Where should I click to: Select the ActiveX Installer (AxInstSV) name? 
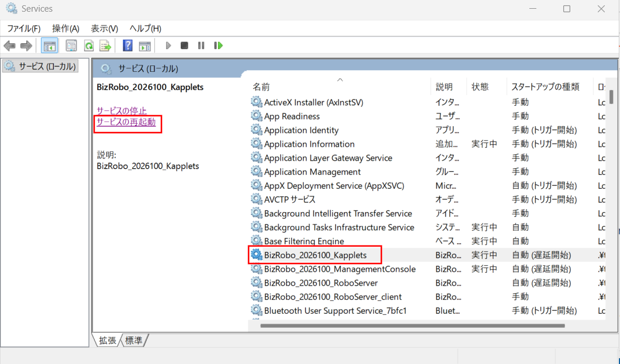pos(314,102)
